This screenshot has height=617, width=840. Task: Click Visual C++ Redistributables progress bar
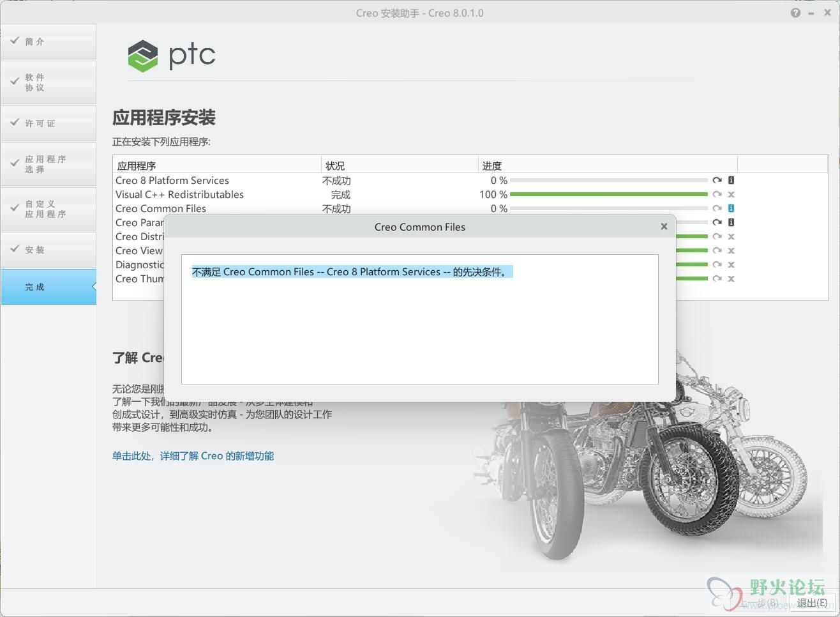[609, 194]
